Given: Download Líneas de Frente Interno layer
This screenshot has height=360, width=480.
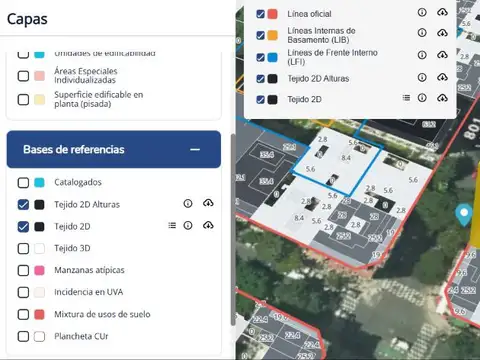Looking at the screenshot, I should 442,55.
